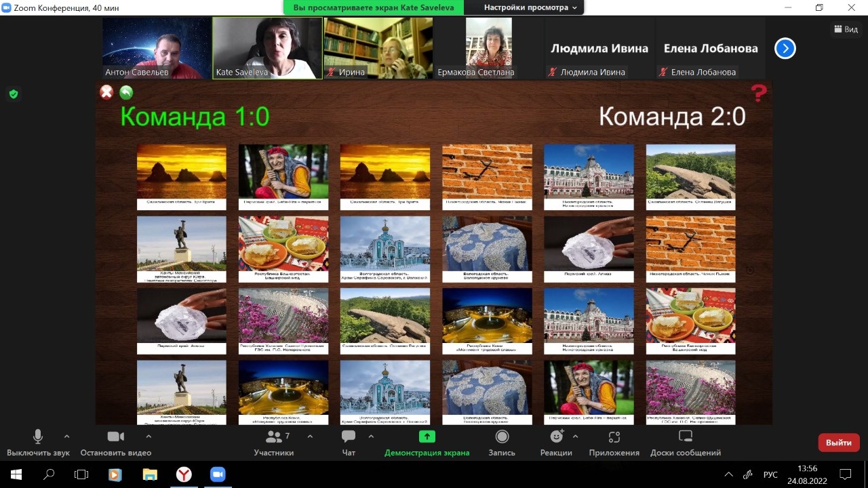This screenshot has width=868, height=488.
Task: Open Доски сообщений whiteboards
Action: pyautogui.click(x=686, y=443)
